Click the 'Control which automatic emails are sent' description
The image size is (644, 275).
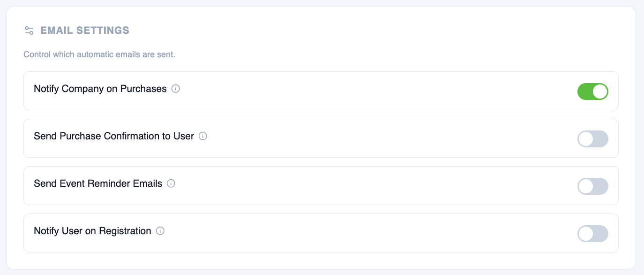pos(99,54)
